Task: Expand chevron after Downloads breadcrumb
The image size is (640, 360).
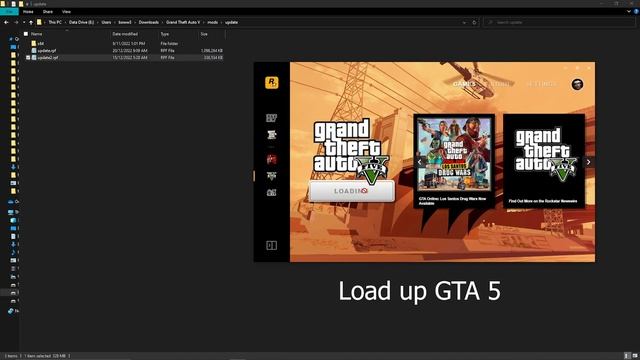Action: point(162,22)
